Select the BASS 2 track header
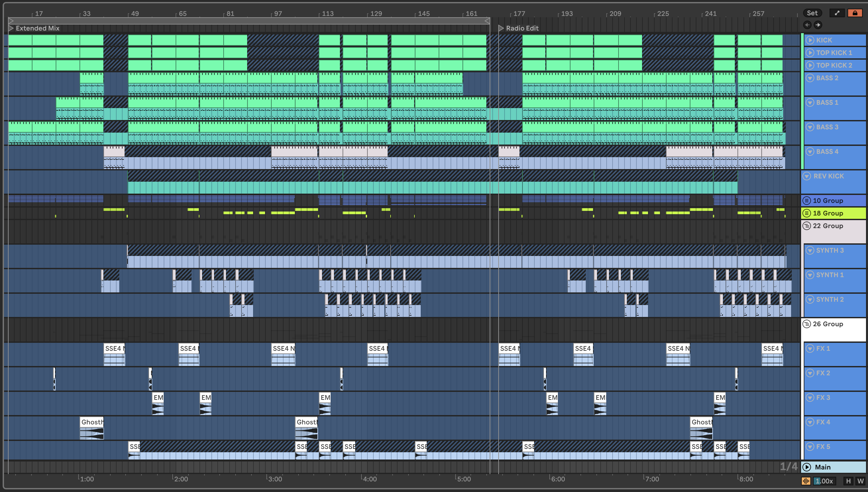The height and width of the screenshot is (492, 868). (x=835, y=84)
